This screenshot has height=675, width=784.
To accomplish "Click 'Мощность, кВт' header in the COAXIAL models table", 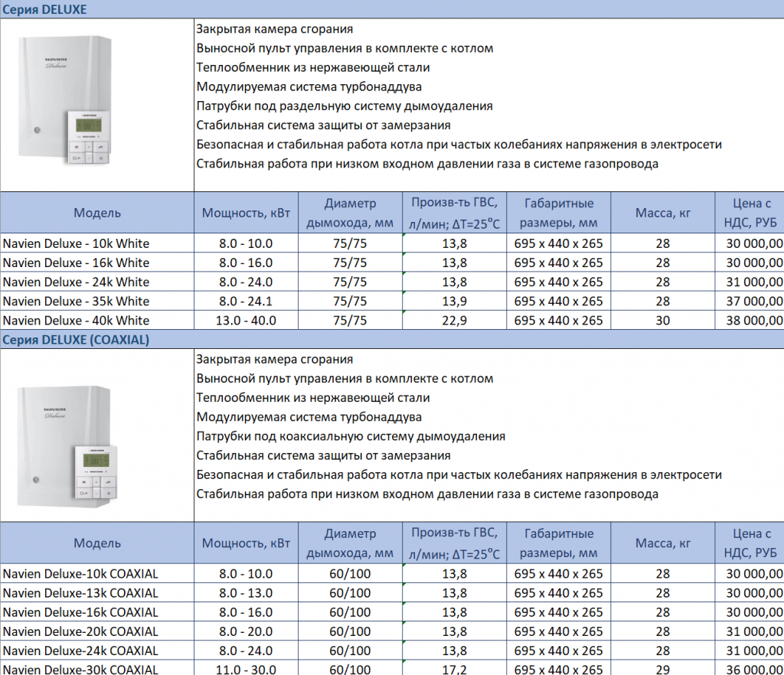I will pos(246,543).
